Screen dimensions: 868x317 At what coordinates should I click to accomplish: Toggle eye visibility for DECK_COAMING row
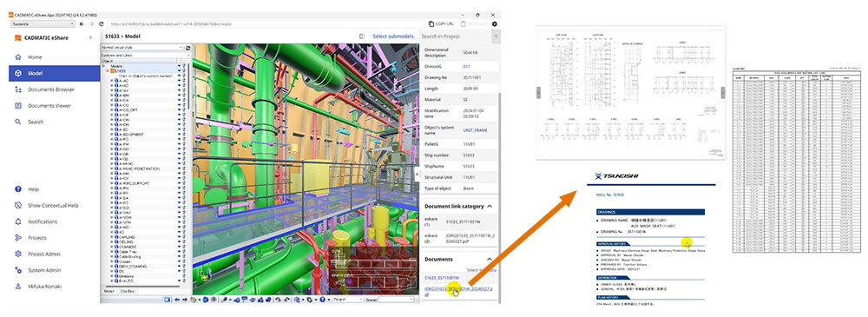pos(180,266)
